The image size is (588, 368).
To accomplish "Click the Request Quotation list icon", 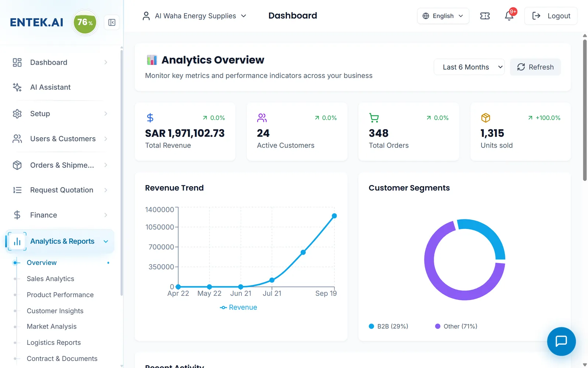I will pos(17,190).
